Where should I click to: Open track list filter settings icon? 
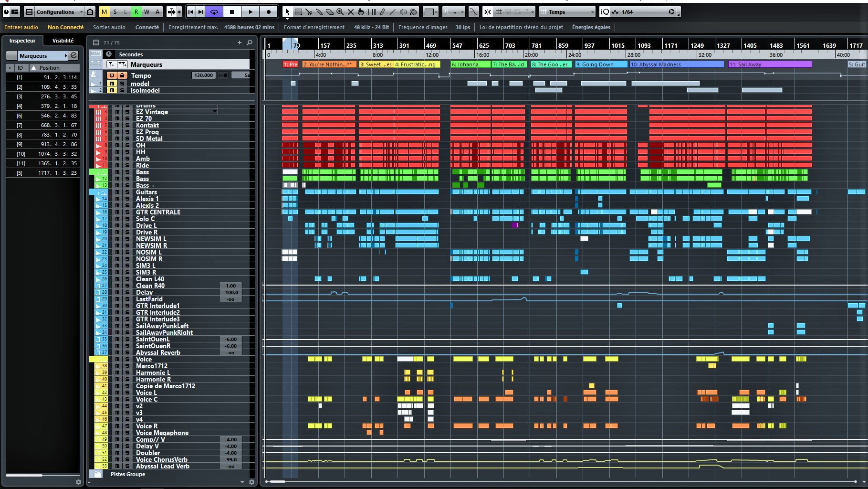[x=96, y=43]
